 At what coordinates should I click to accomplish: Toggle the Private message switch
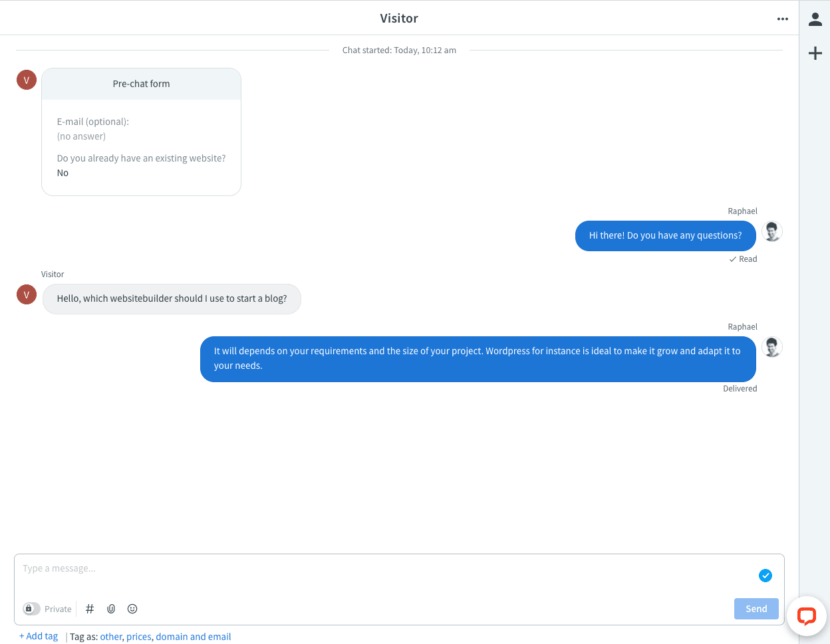31,609
